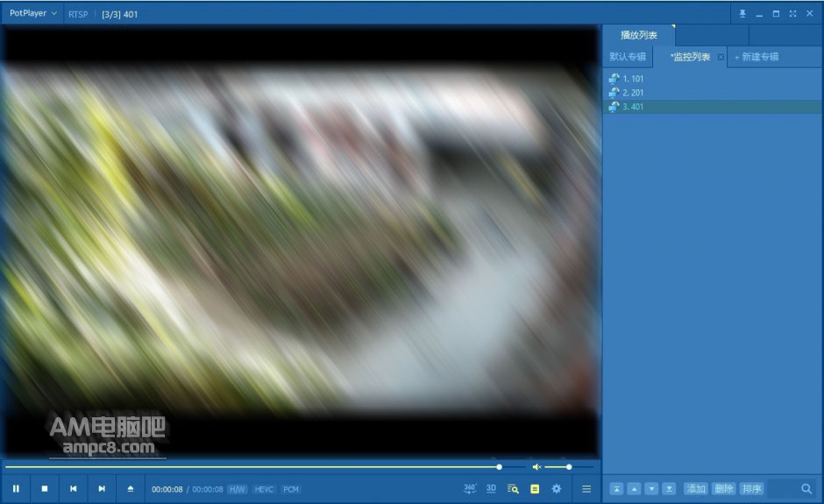
Task: Click the stream icon beside 1. 101
Action: point(614,78)
